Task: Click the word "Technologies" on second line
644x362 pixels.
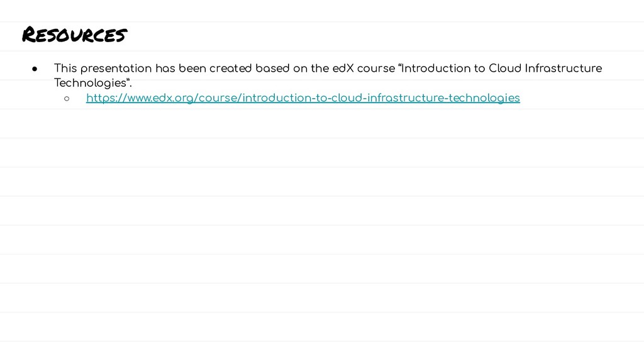Action: point(90,84)
